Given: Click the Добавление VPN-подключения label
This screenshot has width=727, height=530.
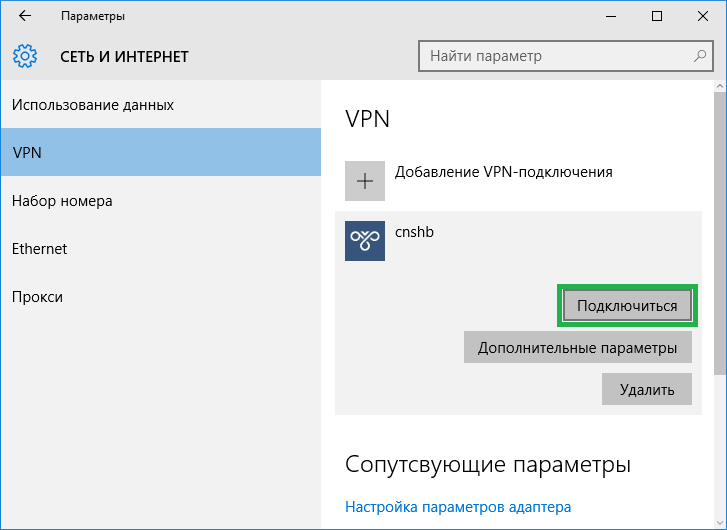Looking at the screenshot, I should click(503, 171).
